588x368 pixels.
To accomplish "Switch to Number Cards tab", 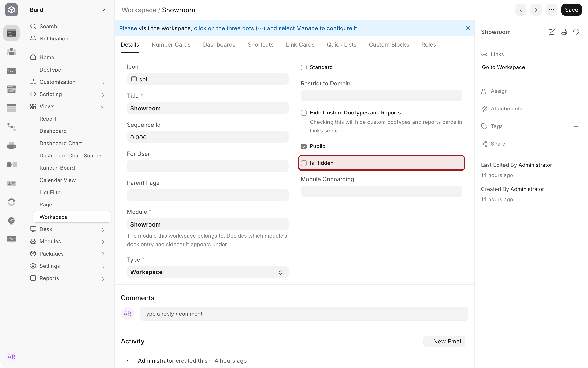I will coord(171,45).
